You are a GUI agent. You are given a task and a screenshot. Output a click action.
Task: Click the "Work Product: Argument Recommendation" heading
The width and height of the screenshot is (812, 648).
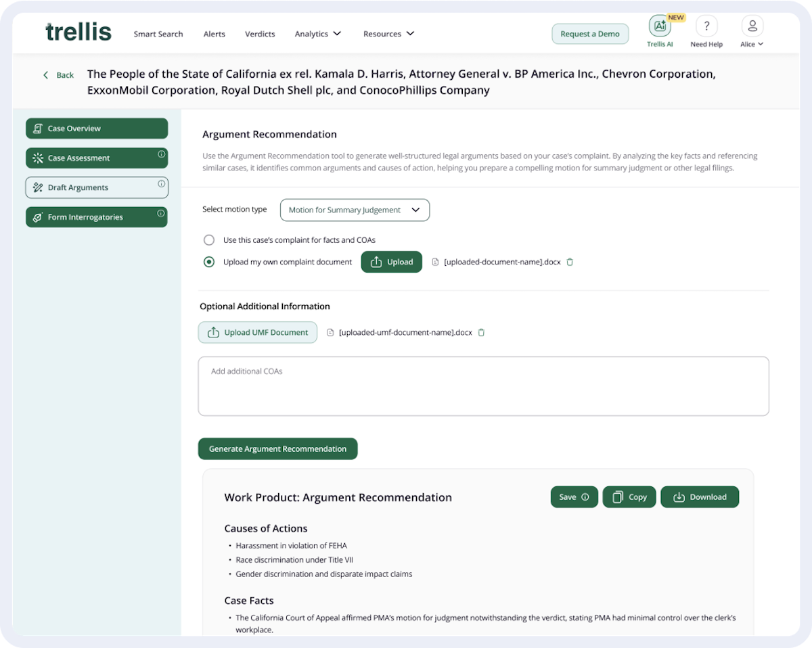338,497
